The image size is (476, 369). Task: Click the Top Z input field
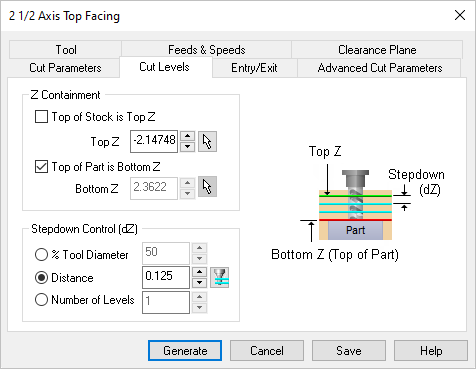[154, 141]
